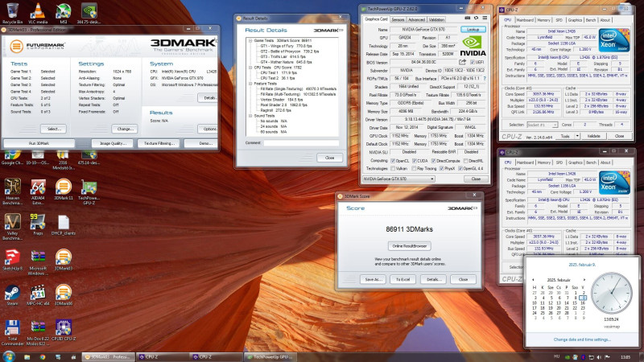The width and height of the screenshot is (644, 362).
Task: Toggle the OpenCL checkbox
Action: pos(393,161)
